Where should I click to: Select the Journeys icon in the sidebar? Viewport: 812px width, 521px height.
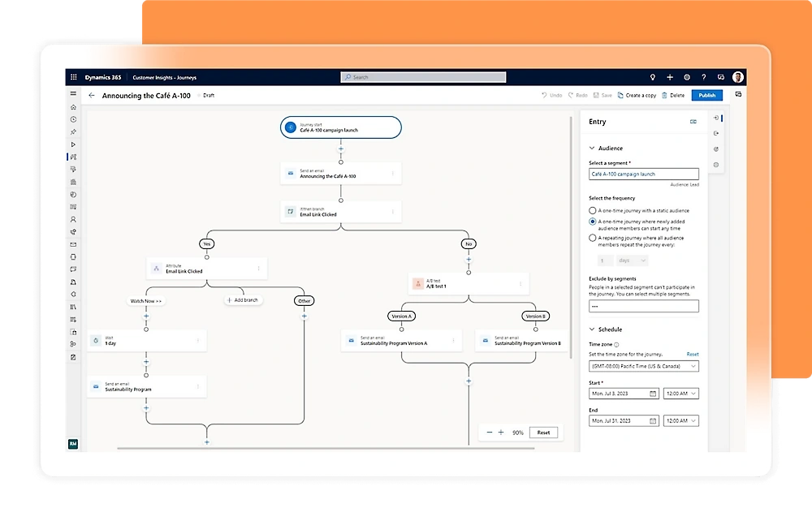pyautogui.click(x=73, y=157)
